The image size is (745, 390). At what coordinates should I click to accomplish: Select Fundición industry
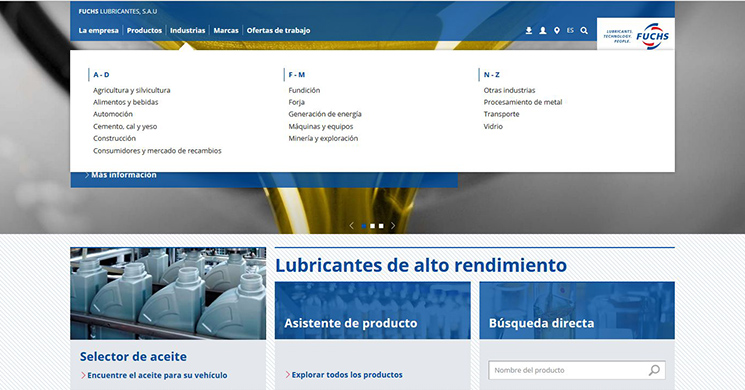[304, 90]
